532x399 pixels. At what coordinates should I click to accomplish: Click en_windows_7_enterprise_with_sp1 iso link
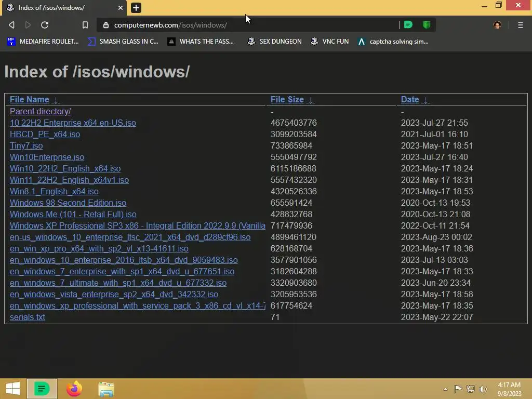pos(122,271)
